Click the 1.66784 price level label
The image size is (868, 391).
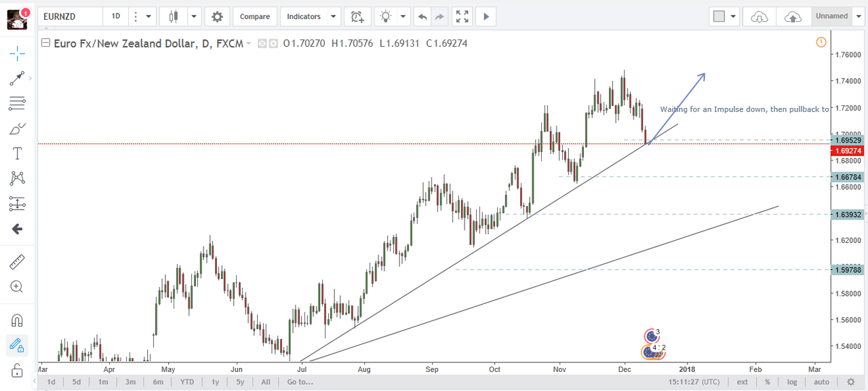pos(848,176)
